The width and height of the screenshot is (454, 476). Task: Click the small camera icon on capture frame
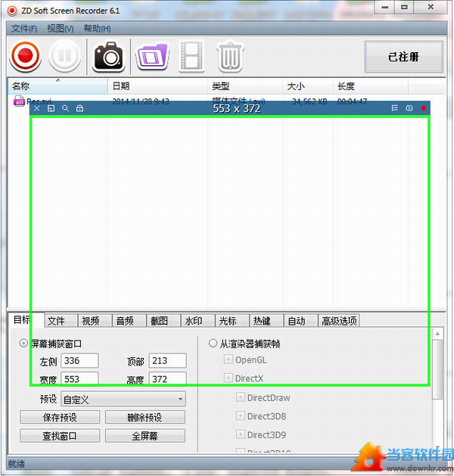click(409, 108)
